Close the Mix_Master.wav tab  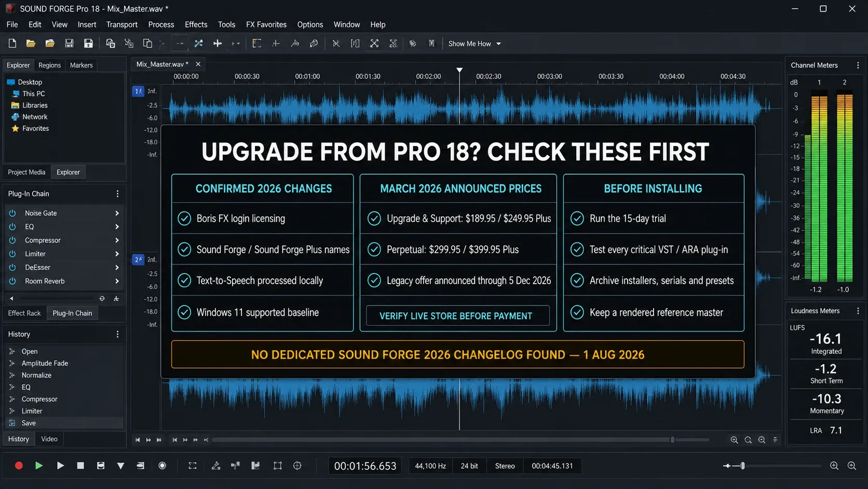point(198,64)
